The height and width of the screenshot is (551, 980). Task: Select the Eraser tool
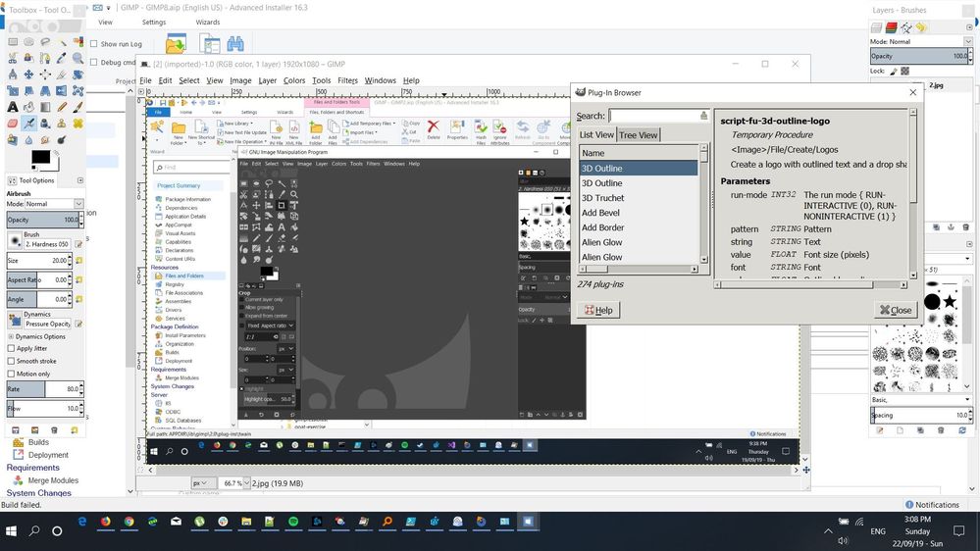13,124
